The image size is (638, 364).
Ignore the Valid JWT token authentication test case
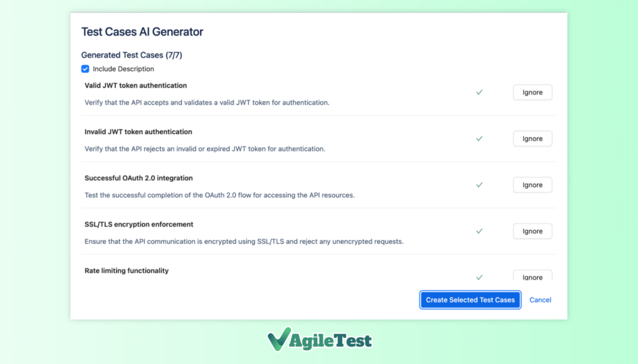tap(532, 92)
